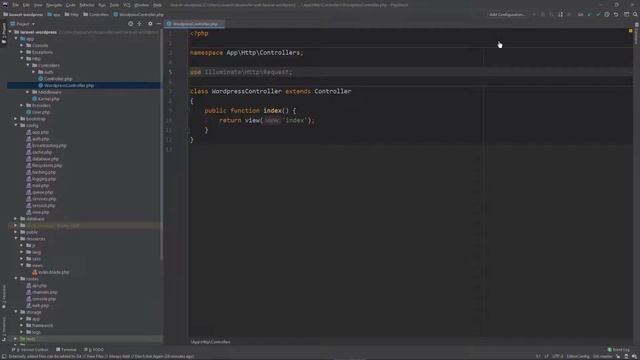Viewport: 640px width, 360px height.
Task: Select broadcasting.php in config folder
Action: [46, 145]
